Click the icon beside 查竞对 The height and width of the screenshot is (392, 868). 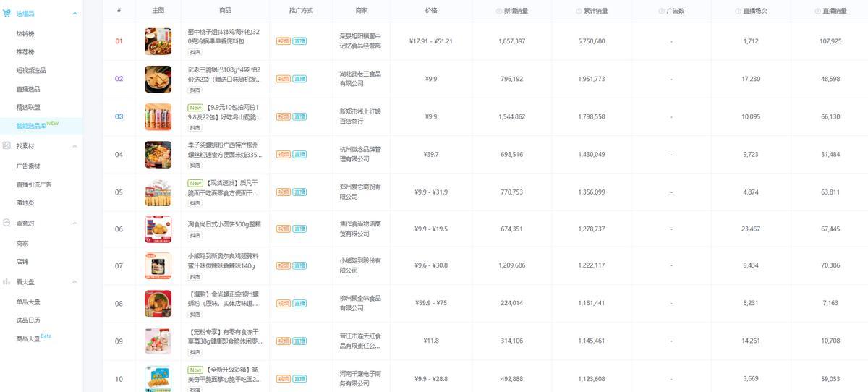(x=7, y=223)
